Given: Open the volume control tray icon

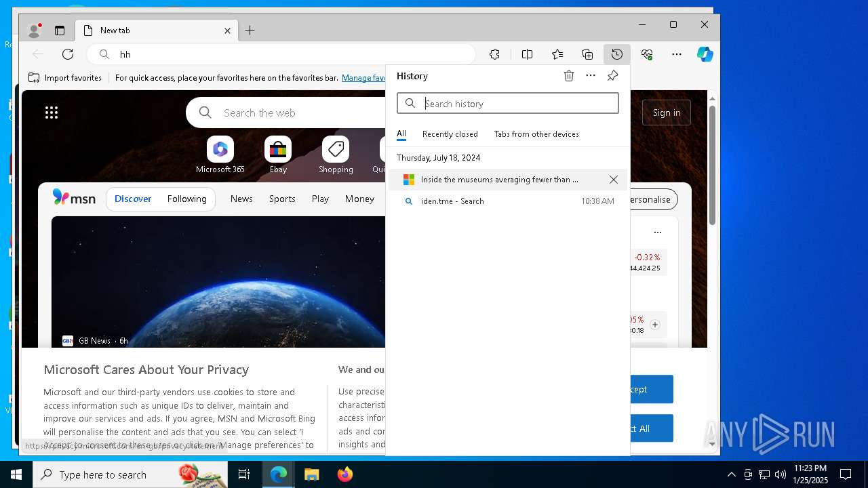Looking at the screenshot, I should click(x=781, y=474).
